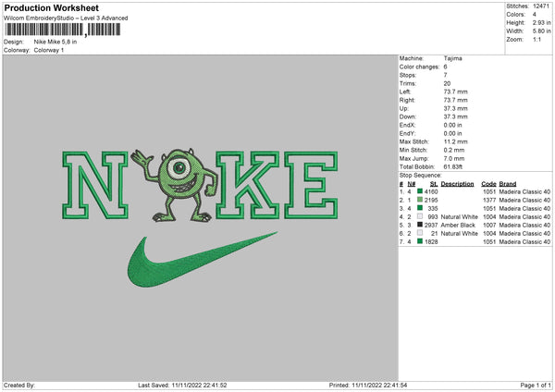
Task: Click the Code column header
Action: tap(488, 184)
